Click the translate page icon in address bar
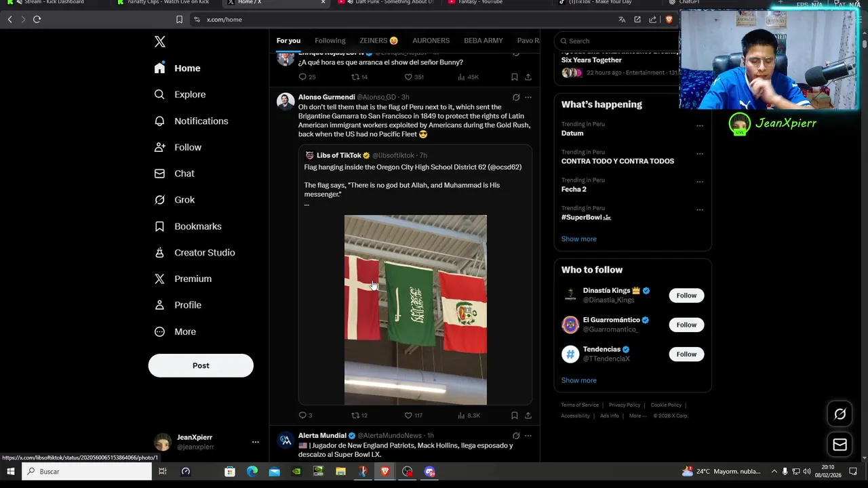 pyautogui.click(x=622, y=20)
